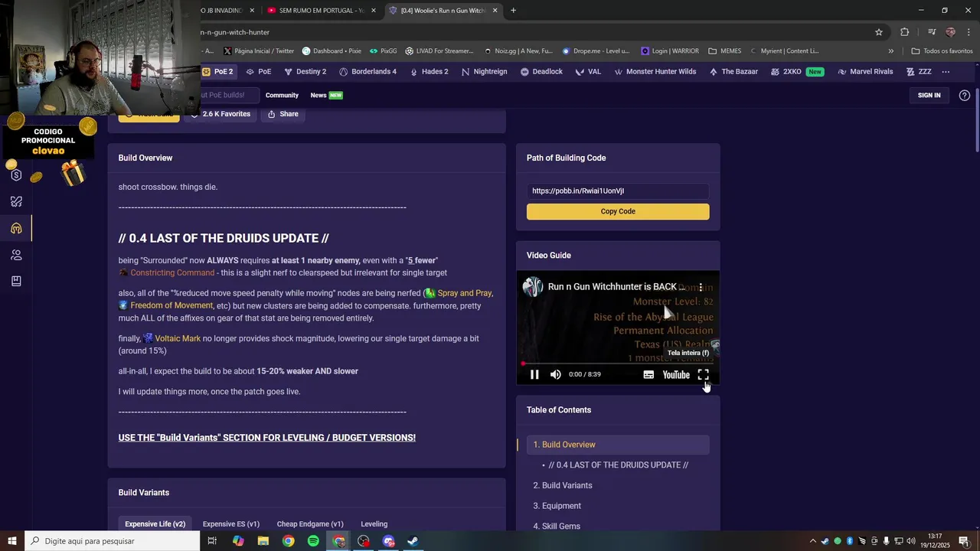980x551 pixels.
Task: Select the Expensive Life (v2) variant tab
Action: (155, 524)
